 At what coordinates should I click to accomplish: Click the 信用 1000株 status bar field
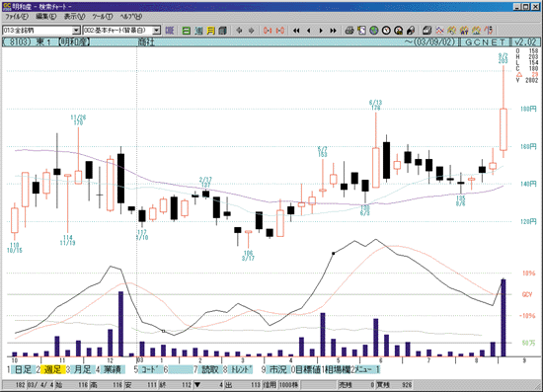(280, 385)
